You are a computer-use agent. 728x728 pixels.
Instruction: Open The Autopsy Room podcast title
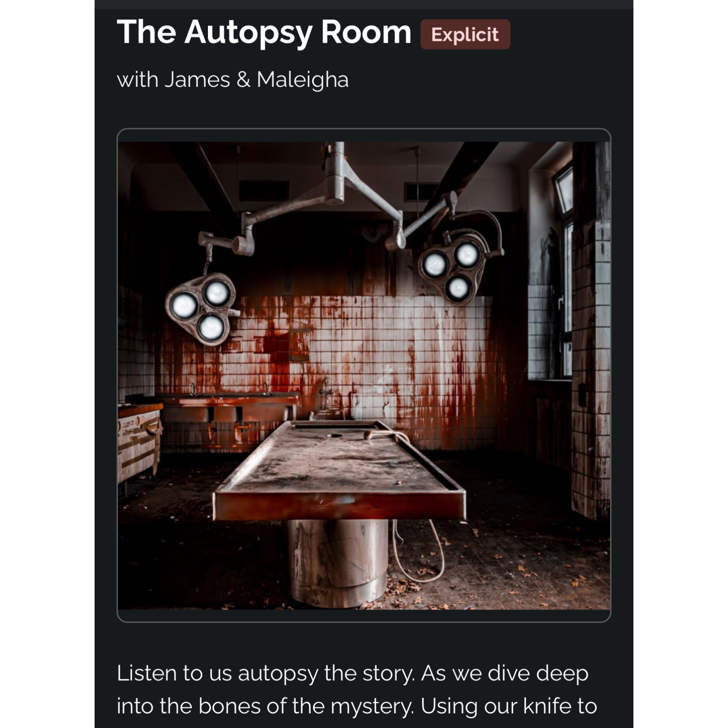264,32
